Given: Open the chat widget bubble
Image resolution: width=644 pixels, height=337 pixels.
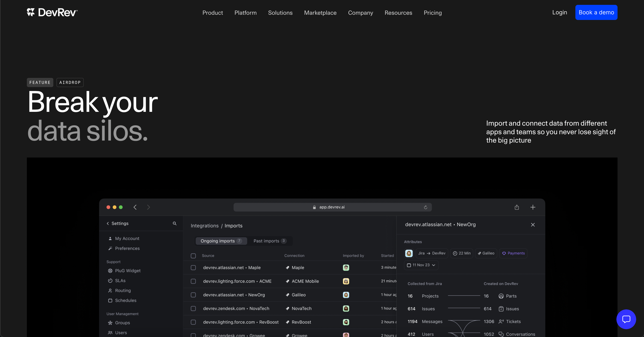Looking at the screenshot, I should [x=626, y=319].
